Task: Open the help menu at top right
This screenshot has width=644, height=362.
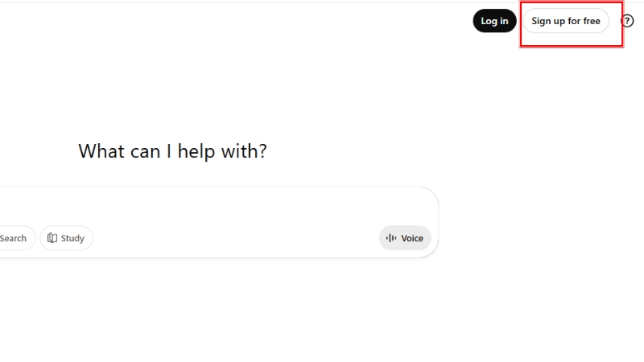Action: pyautogui.click(x=628, y=21)
